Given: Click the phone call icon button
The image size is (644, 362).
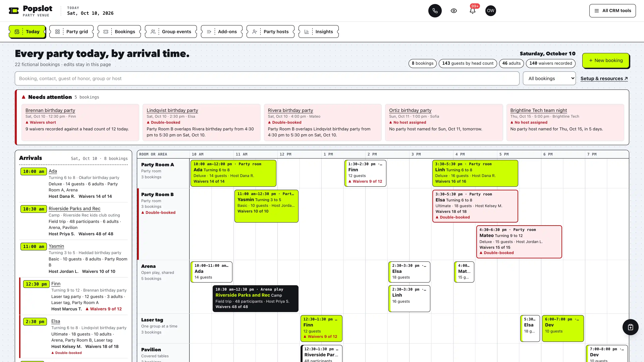Looking at the screenshot, I should [435, 11].
